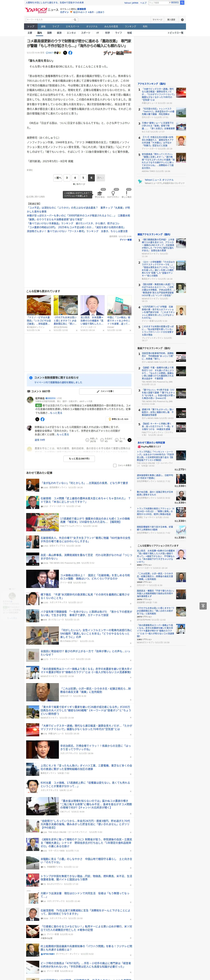Click X share icon under 松平尚也 comment
The width and height of the screenshot is (210, 980).
point(37,419)
